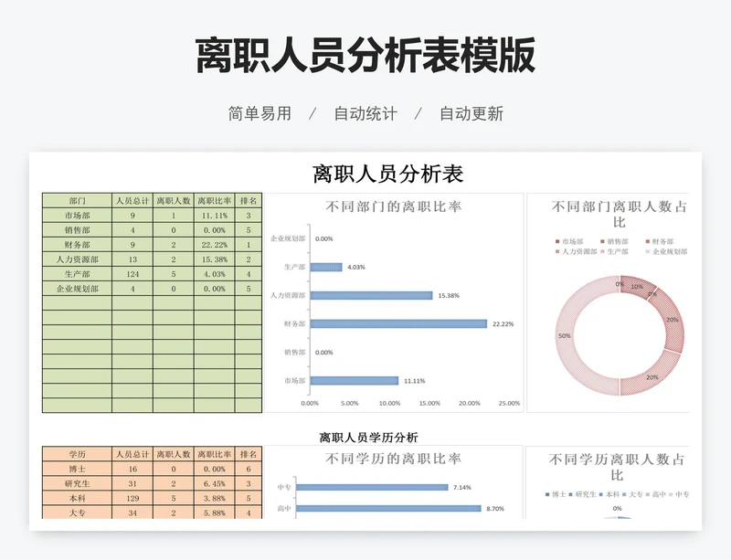Click the 20.00% axis label
The height and width of the screenshot is (560, 731).
(x=470, y=404)
